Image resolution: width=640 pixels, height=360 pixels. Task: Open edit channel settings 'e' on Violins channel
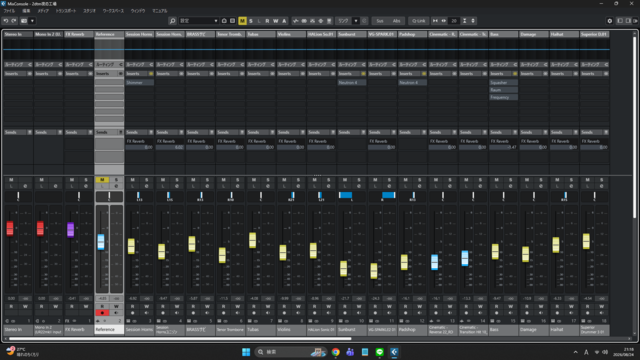[298, 186]
